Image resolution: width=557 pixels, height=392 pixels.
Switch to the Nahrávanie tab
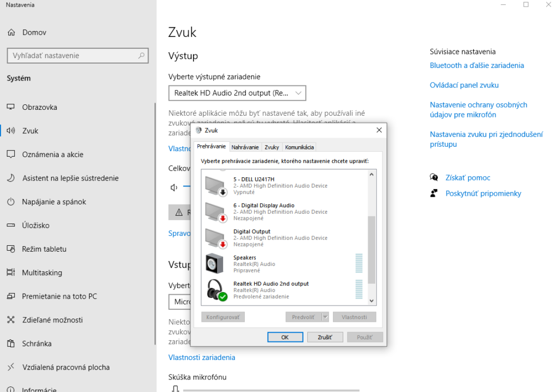click(x=245, y=147)
